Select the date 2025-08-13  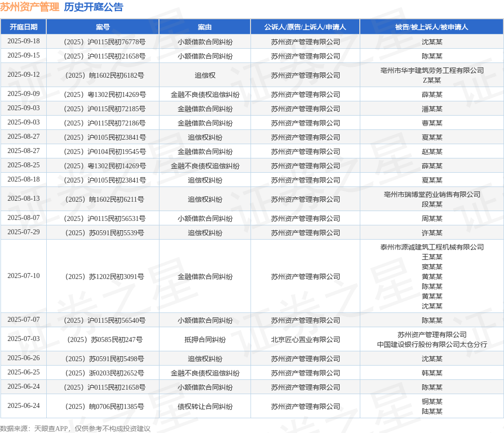[x=24, y=198]
